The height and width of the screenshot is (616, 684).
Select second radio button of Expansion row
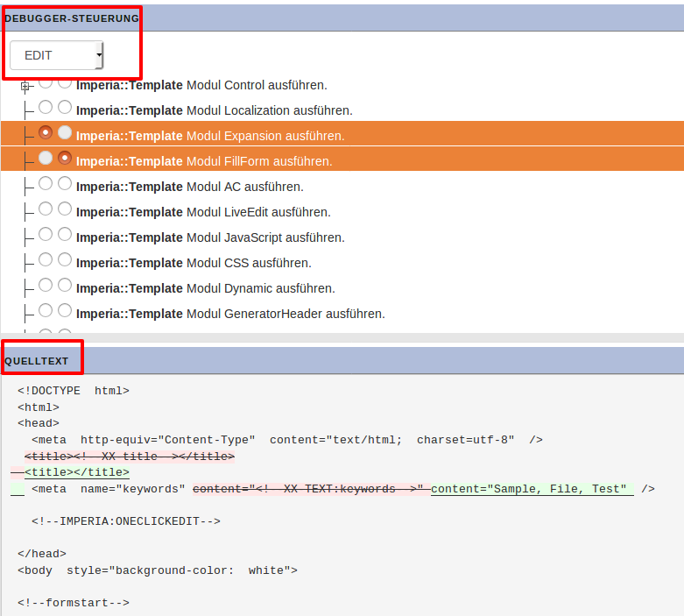coord(65,132)
